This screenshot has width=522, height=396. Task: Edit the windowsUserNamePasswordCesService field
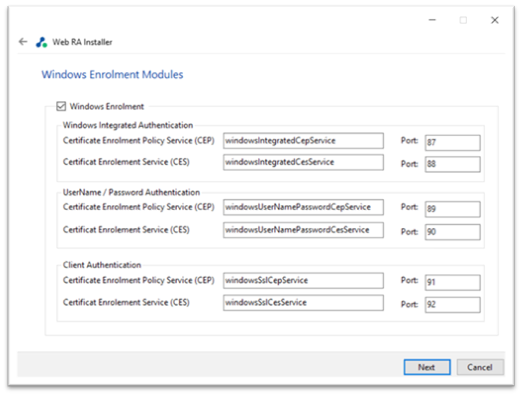click(x=303, y=230)
